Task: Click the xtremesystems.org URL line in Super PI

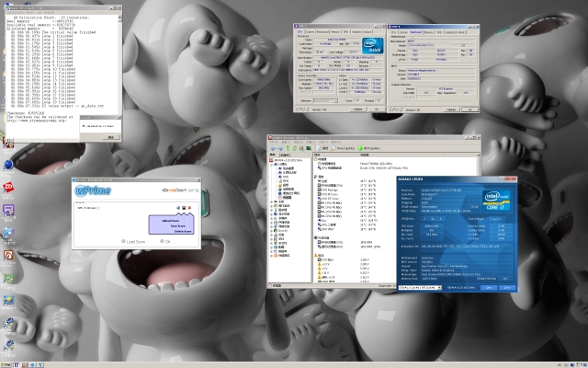Action: tap(37, 121)
